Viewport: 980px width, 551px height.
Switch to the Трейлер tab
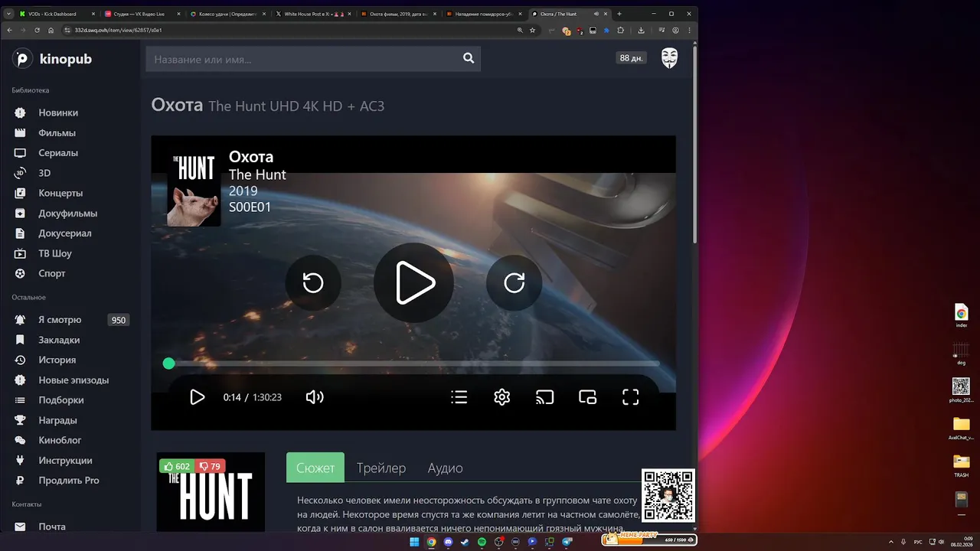click(381, 468)
